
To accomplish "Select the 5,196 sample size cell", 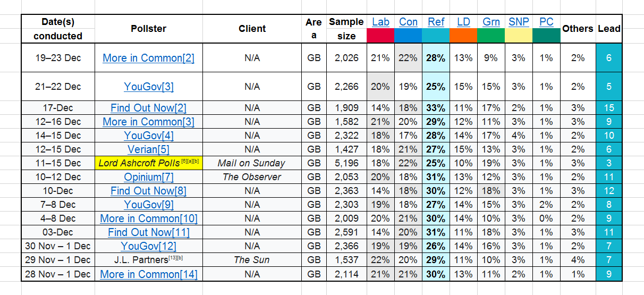I will tap(347, 163).
